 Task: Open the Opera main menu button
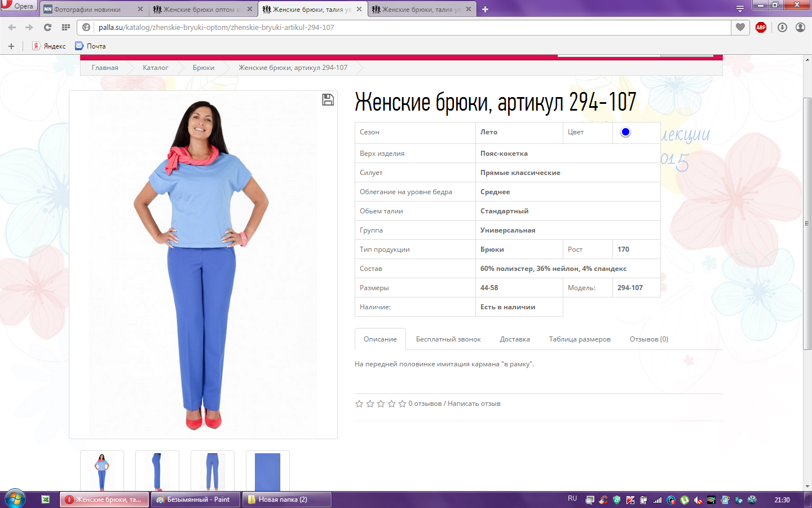click(x=18, y=6)
